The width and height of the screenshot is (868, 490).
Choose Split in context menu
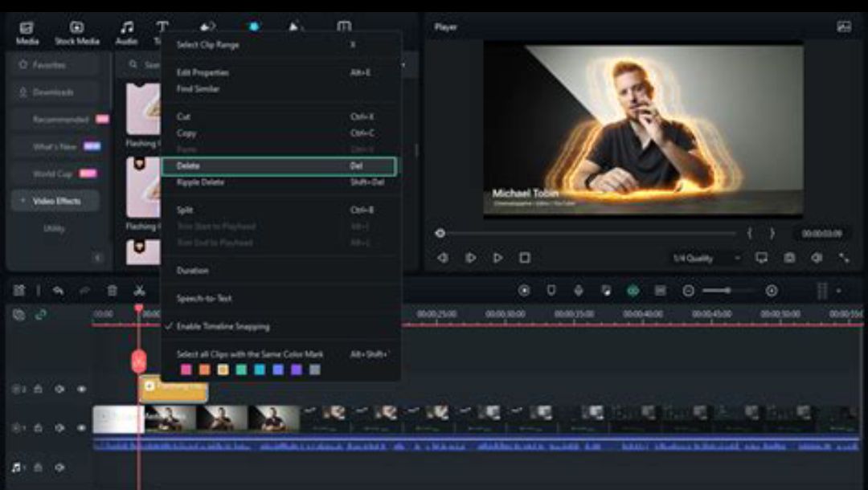point(281,210)
